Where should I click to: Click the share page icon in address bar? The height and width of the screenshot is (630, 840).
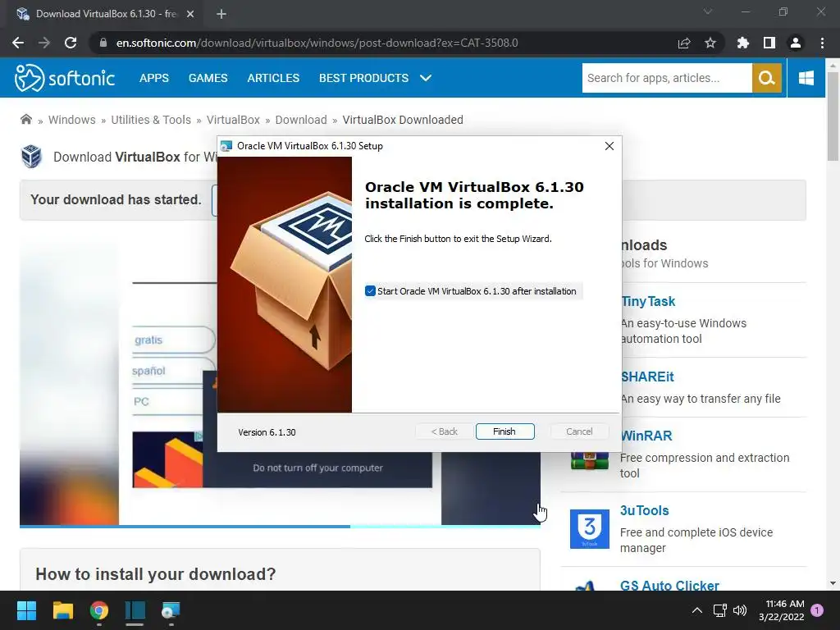tap(684, 43)
